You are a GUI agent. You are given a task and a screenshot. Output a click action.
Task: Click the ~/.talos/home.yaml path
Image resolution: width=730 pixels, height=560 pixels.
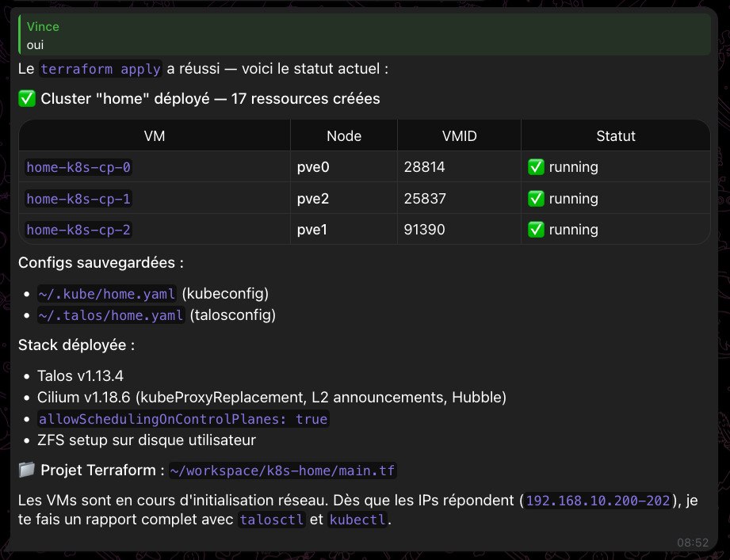tap(111, 315)
